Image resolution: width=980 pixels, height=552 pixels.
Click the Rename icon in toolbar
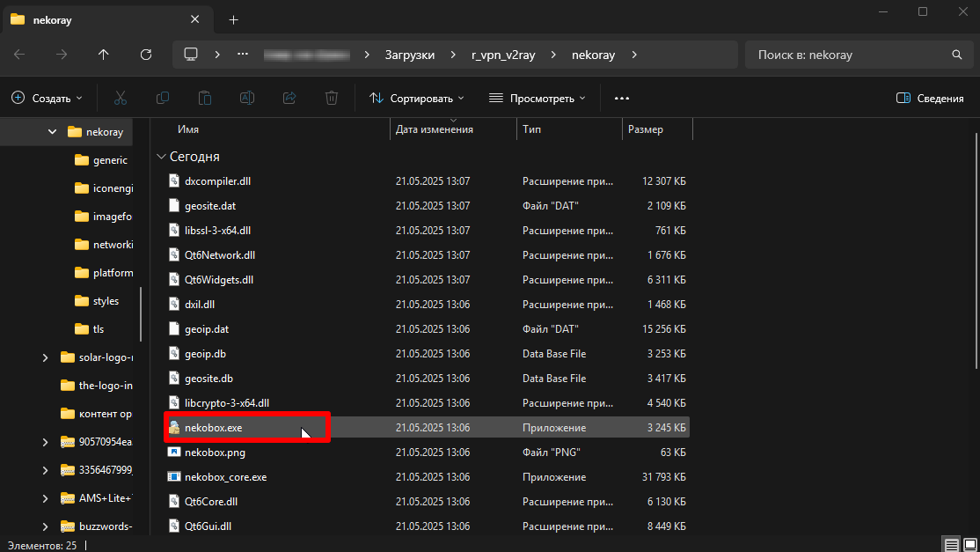[x=247, y=99]
